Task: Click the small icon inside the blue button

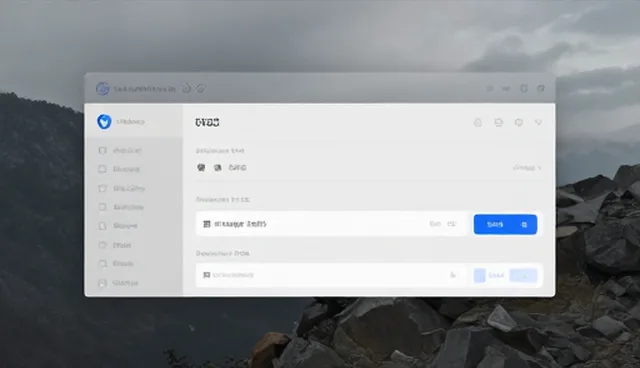Action: point(524,224)
